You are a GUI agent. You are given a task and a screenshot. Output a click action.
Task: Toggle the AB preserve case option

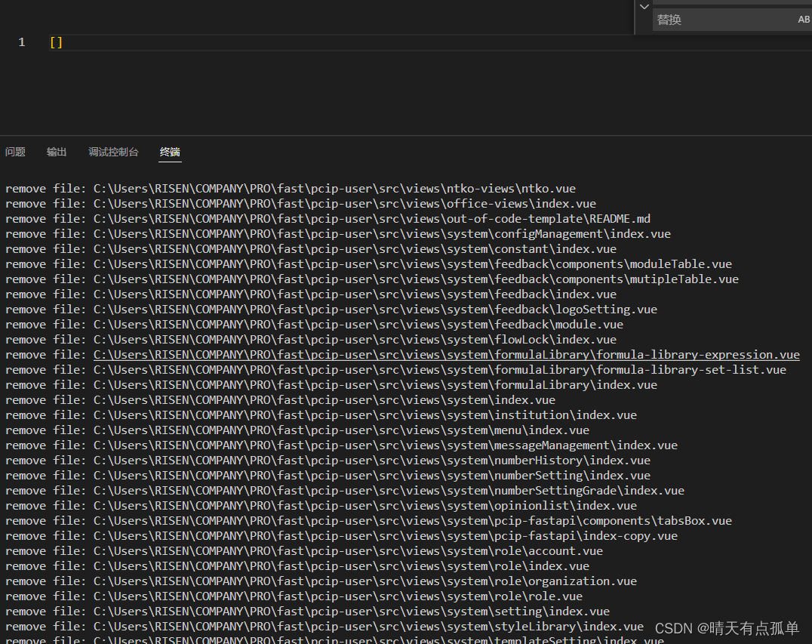tap(803, 20)
